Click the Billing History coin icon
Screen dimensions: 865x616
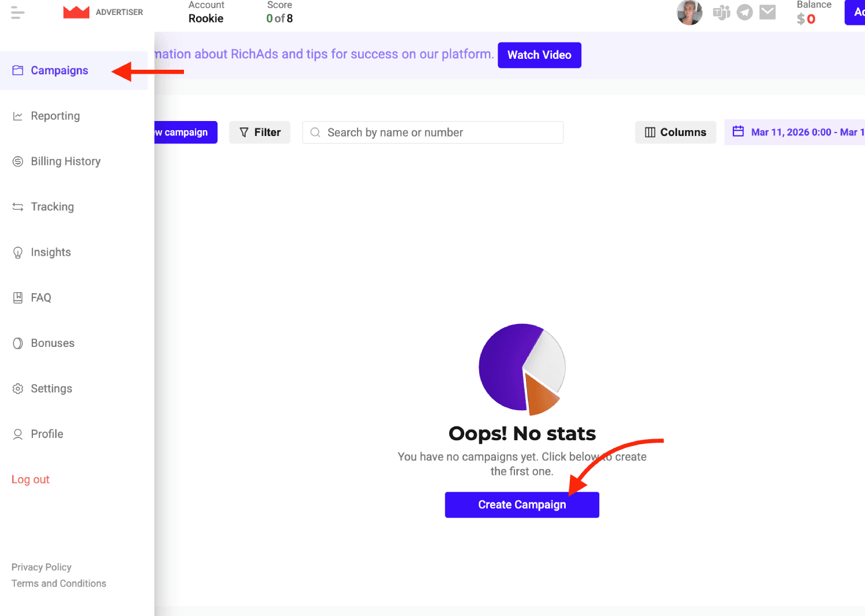pyautogui.click(x=18, y=161)
